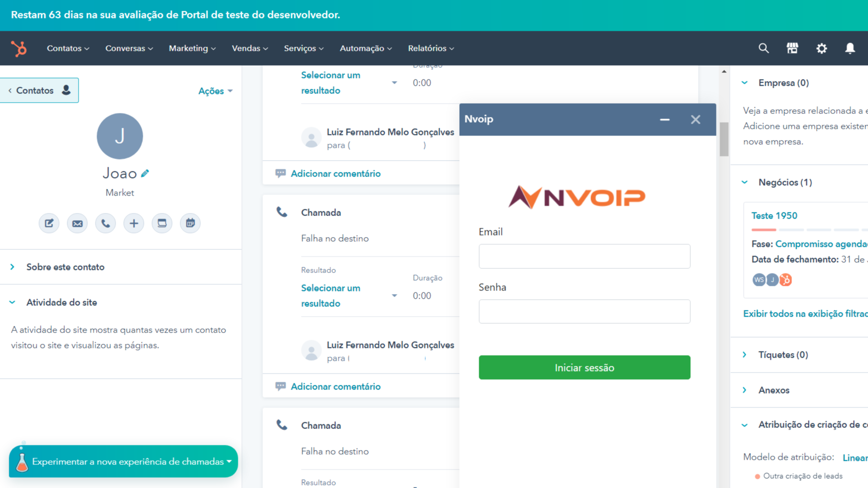
Task: Open the Automação navigation menu
Action: click(x=366, y=48)
